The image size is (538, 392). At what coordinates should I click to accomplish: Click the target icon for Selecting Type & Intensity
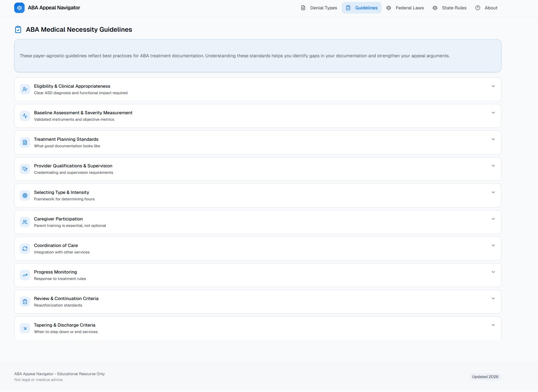[x=25, y=196]
